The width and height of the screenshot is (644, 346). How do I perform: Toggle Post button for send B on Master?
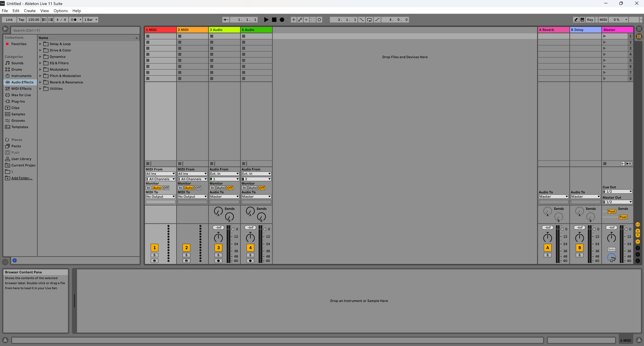[623, 217]
